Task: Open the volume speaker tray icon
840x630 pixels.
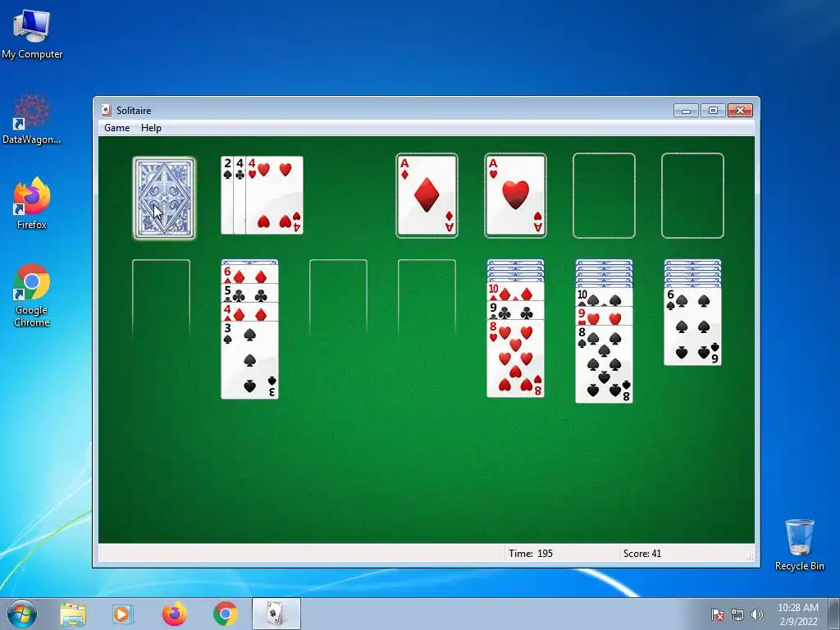Action: (x=756, y=614)
